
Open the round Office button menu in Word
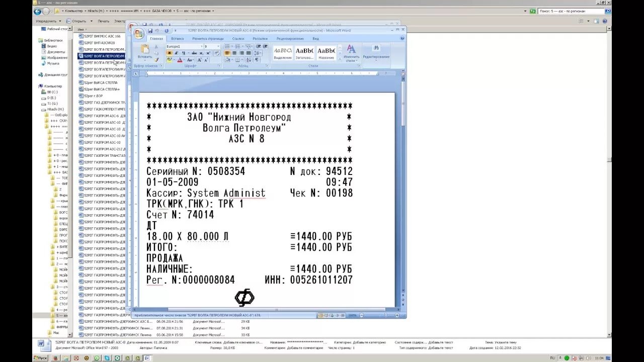[x=139, y=33]
